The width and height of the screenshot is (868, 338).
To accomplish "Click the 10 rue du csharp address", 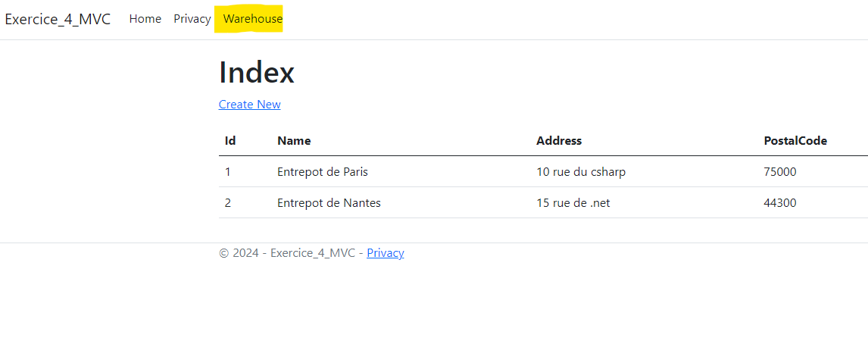I will click(x=581, y=172).
